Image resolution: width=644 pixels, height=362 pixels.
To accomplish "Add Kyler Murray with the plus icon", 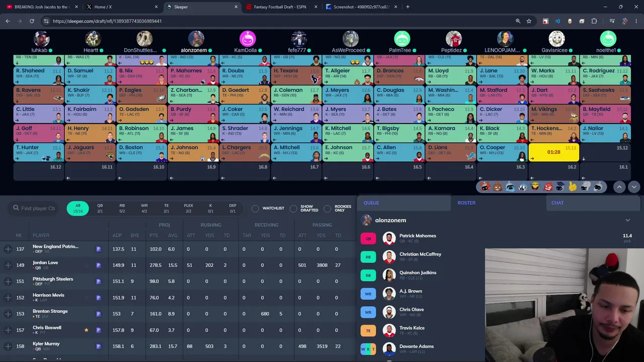I will tap(8, 346).
